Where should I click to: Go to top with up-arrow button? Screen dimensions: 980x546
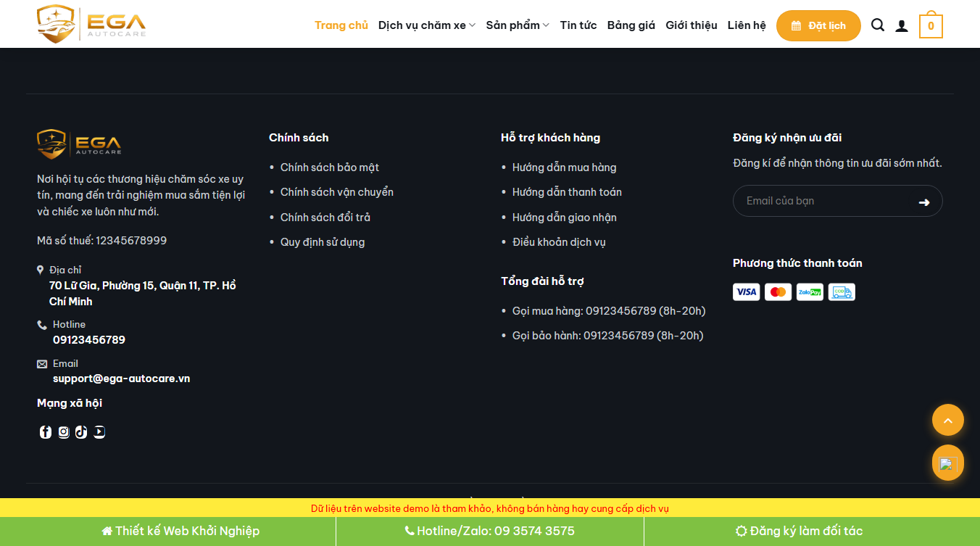[x=948, y=420]
